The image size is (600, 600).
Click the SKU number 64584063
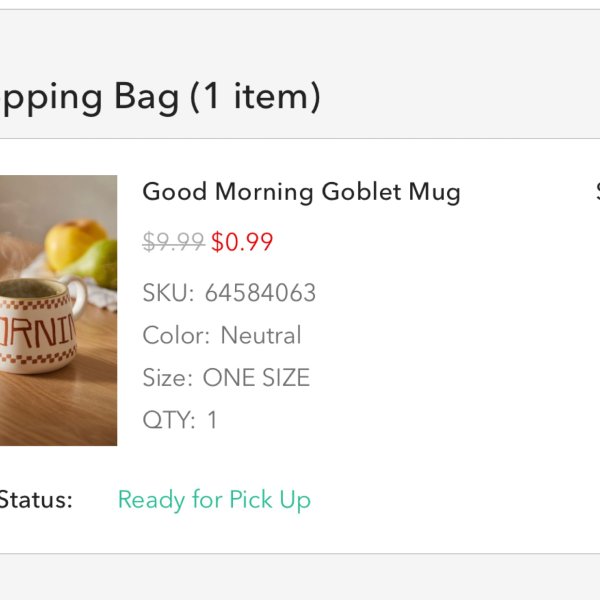click(260, 293)
